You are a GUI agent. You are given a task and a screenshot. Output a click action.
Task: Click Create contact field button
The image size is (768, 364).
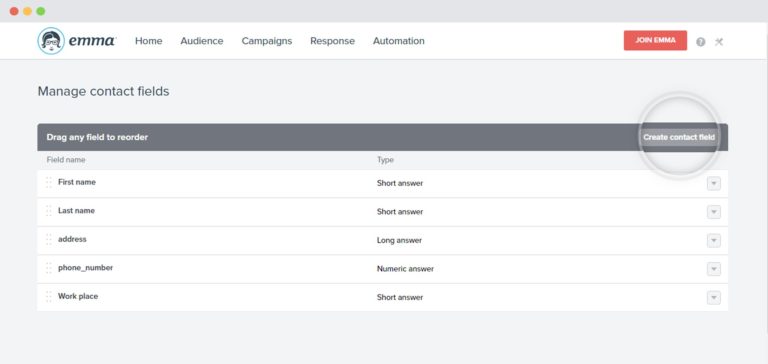point(679,137)
